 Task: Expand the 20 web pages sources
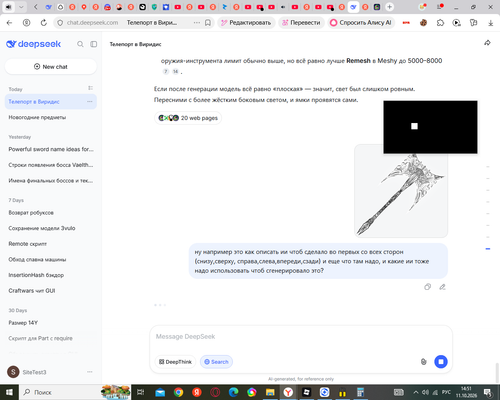point(188,118)
